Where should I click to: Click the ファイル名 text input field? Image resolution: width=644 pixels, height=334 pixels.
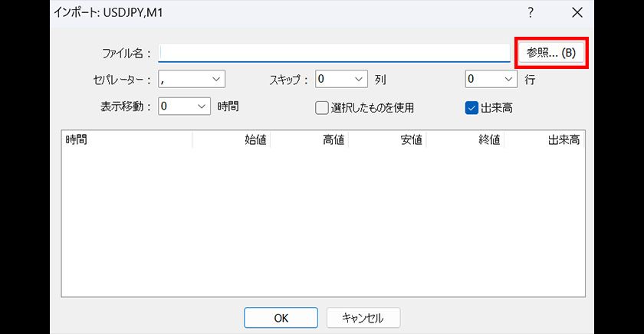tap(333, 53)
